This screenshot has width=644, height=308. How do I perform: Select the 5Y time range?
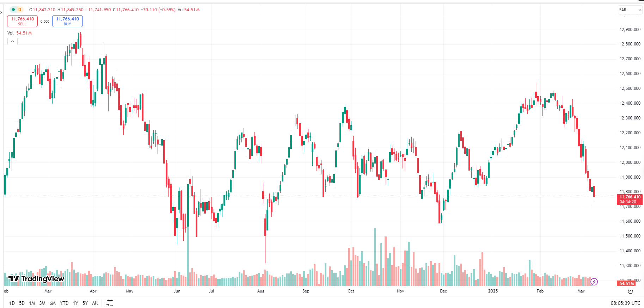click(85, 303)
